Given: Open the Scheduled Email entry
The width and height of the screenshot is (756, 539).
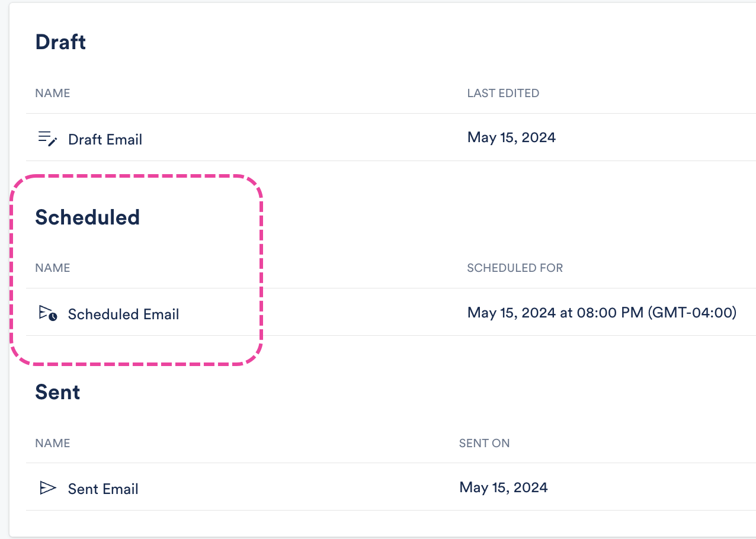Looking at the screenshot, I should [123, 315].
